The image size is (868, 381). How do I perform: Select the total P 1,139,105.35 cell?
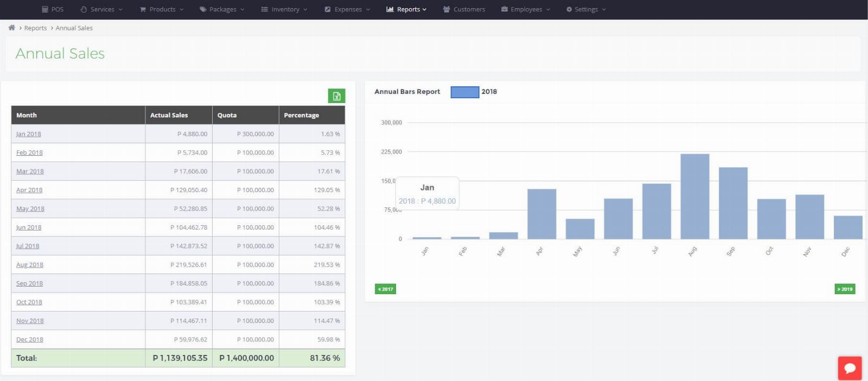pos(178,358)
